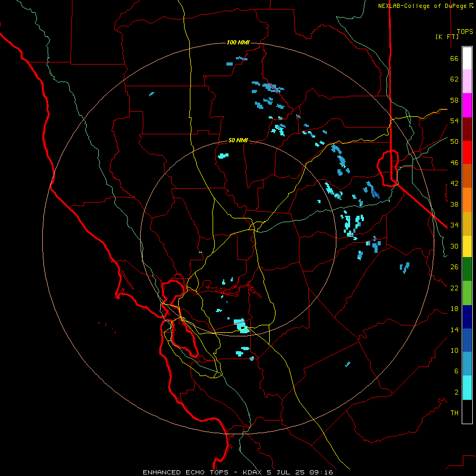Click the cyan 10 kft legend swatch

pos(467,388)
